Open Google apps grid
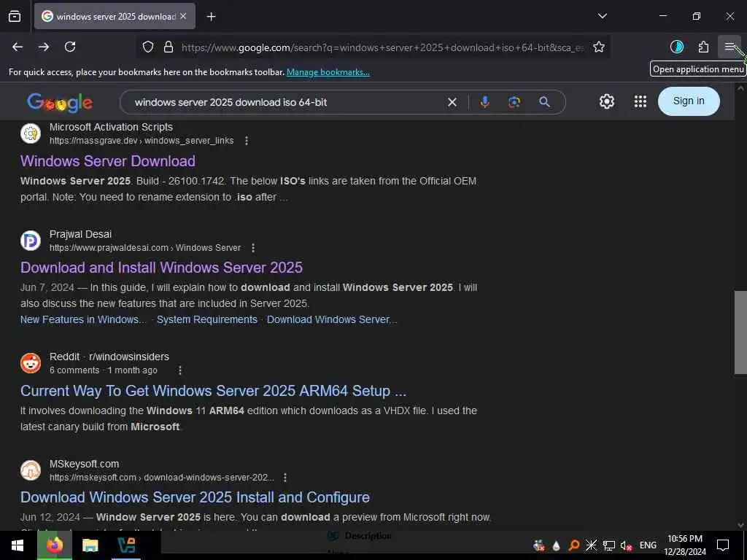747x560 pixels. pos(640,101)
